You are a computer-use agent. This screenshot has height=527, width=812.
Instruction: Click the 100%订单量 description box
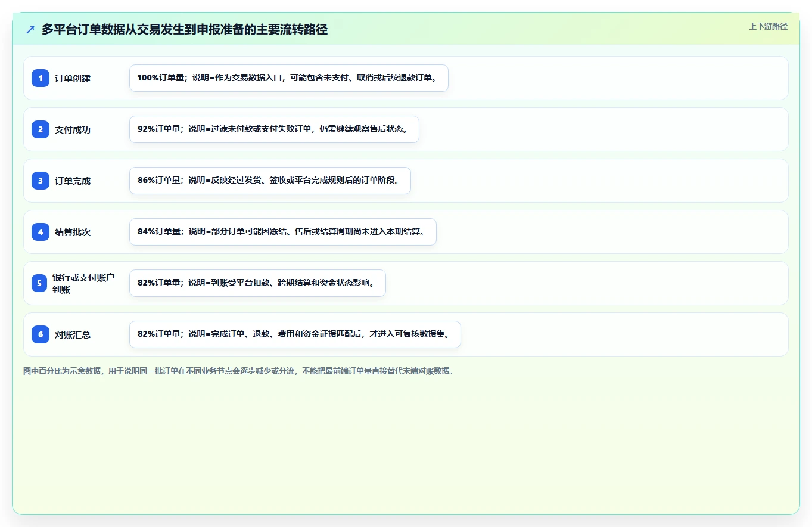coord(289,78)
